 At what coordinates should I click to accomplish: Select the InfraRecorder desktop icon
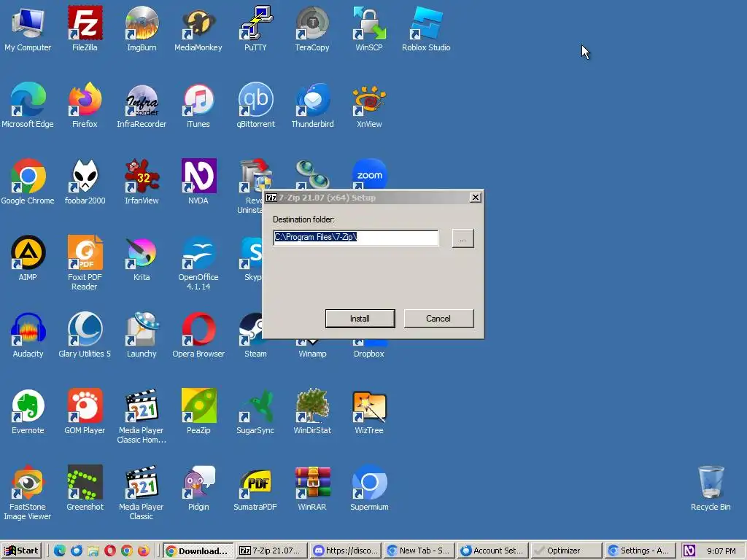(142, 105)
